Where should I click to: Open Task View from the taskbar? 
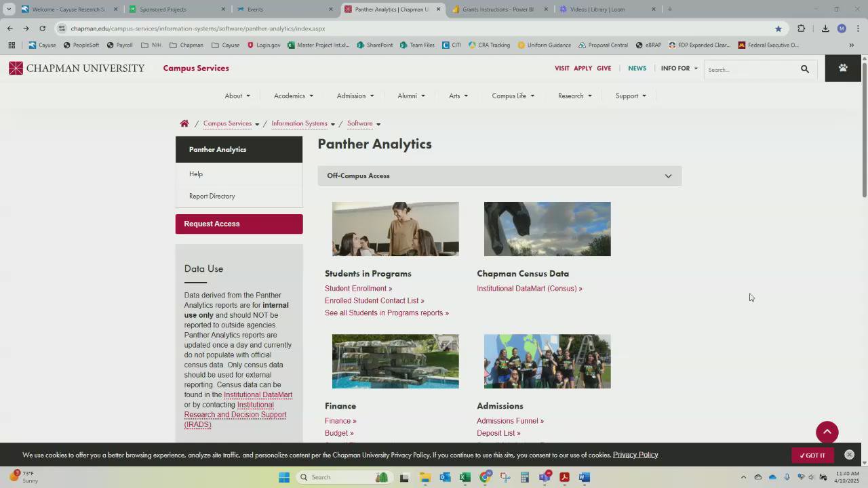point(404,477)
